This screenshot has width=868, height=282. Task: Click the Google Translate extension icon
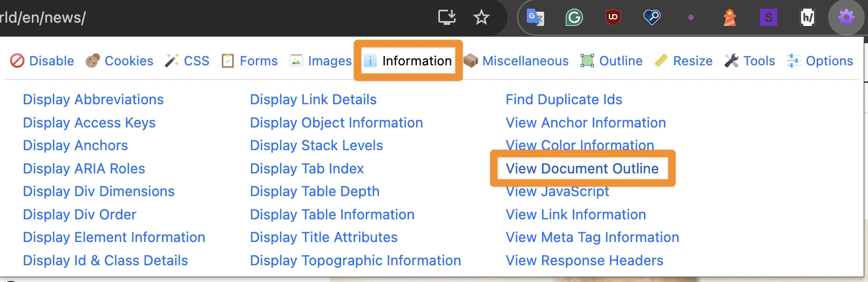(x=535, y=18)
